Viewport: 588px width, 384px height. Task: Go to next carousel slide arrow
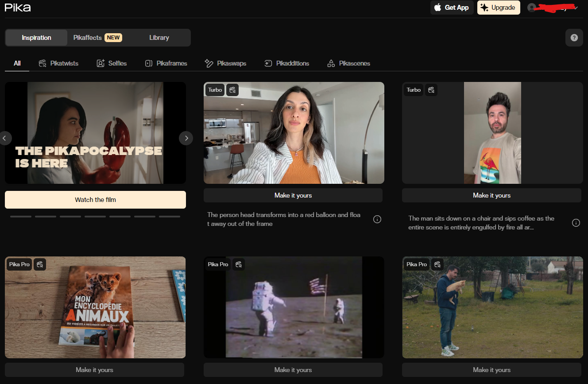(186, 138)
